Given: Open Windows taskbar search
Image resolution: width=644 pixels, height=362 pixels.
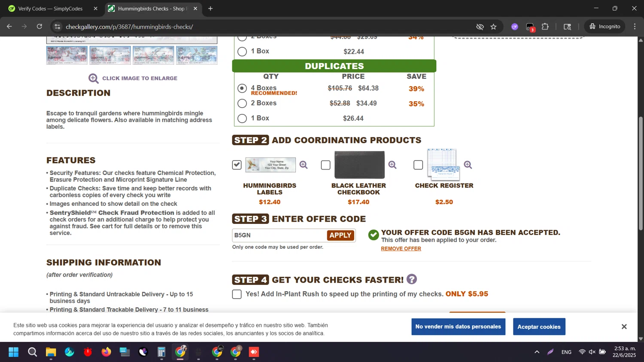Looking at the screenshot, I should tap(33, 352).
